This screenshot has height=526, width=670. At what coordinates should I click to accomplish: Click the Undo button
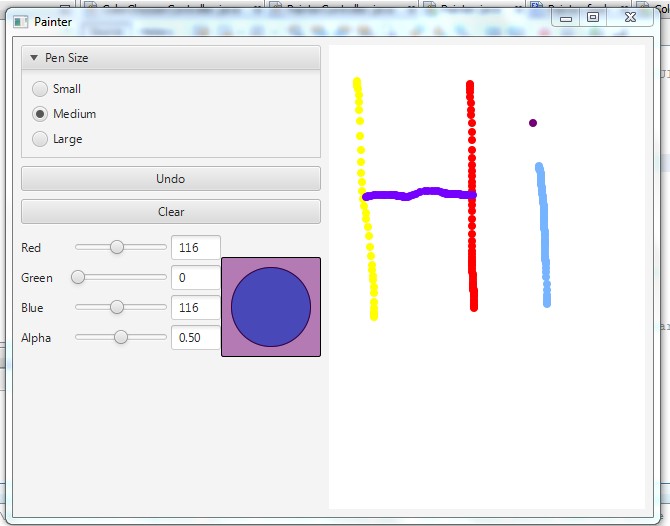(x=170, y=179)
